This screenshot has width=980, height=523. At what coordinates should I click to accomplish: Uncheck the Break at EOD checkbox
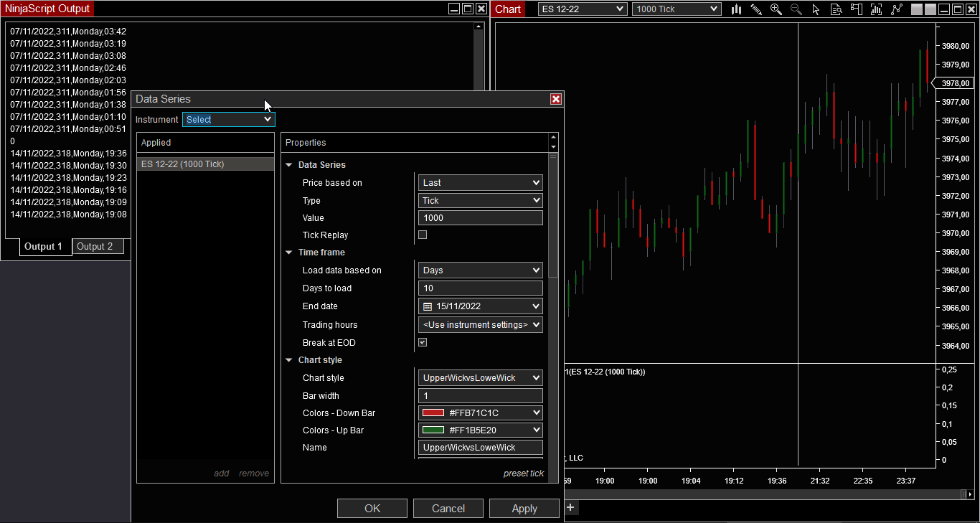click(x=423, y=342)
